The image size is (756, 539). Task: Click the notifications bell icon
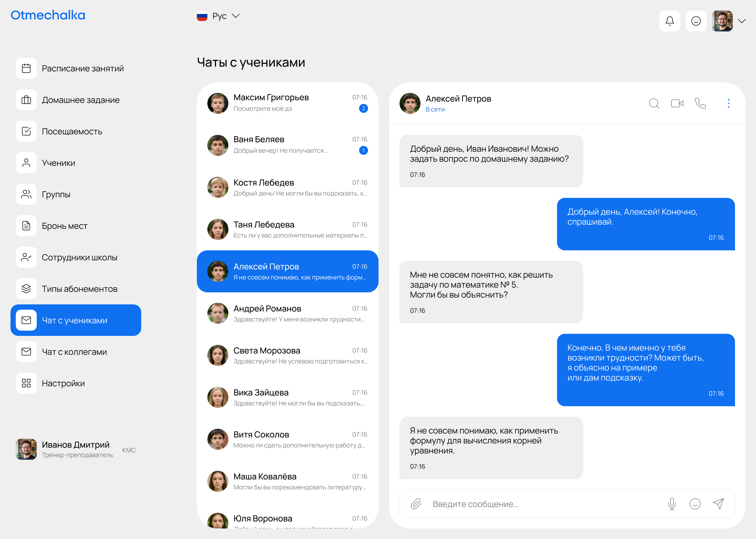(x=669, y=21)
